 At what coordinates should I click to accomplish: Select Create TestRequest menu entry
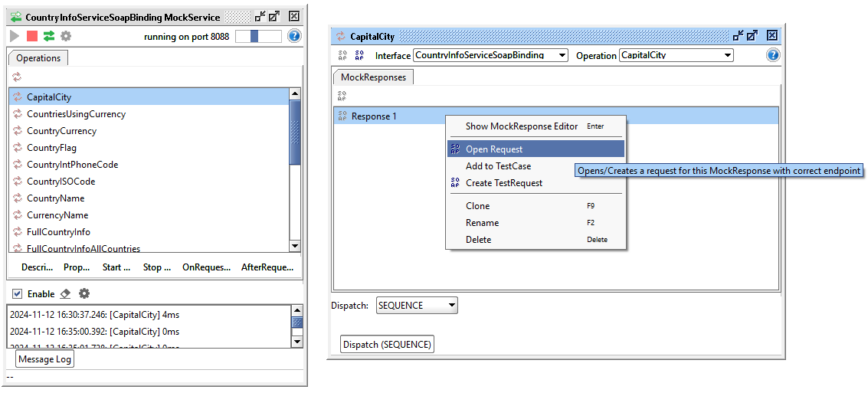click(503, 183)
